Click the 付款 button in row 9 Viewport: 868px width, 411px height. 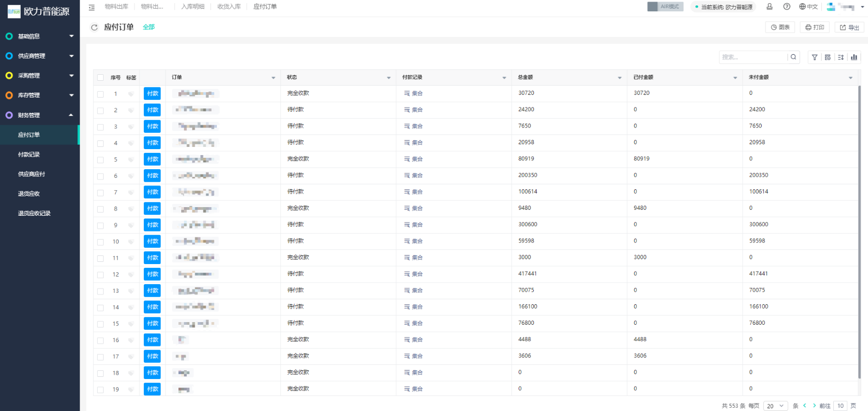152,224
